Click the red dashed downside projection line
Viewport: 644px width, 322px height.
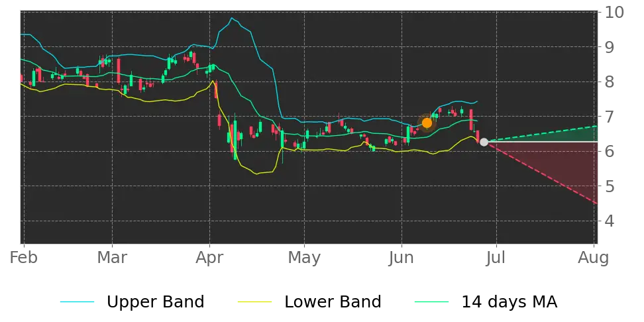(542, 173)
